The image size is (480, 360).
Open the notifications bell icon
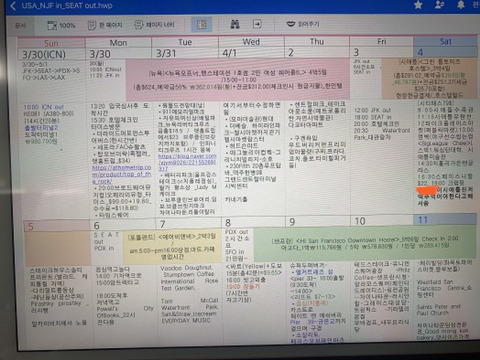pos(461,4)
